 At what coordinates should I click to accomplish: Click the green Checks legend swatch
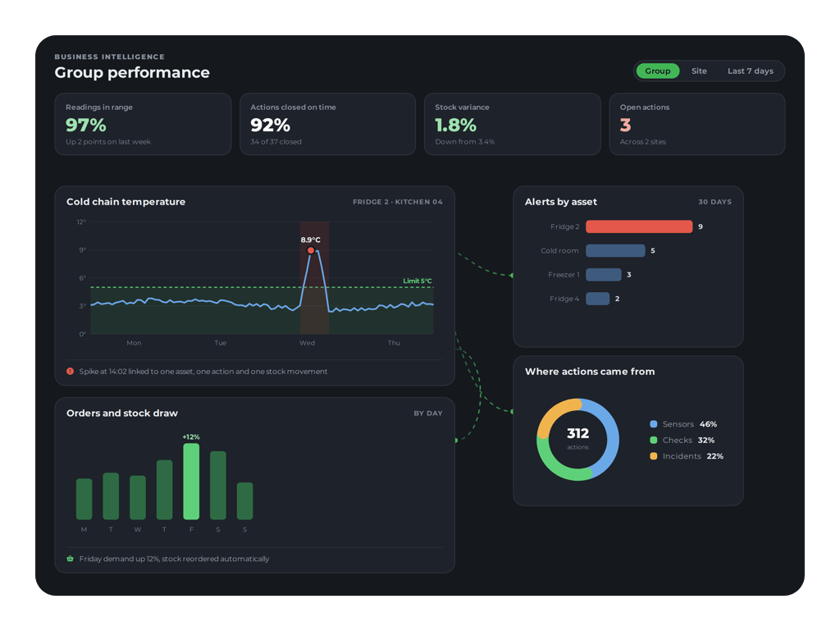coord(654,441)
